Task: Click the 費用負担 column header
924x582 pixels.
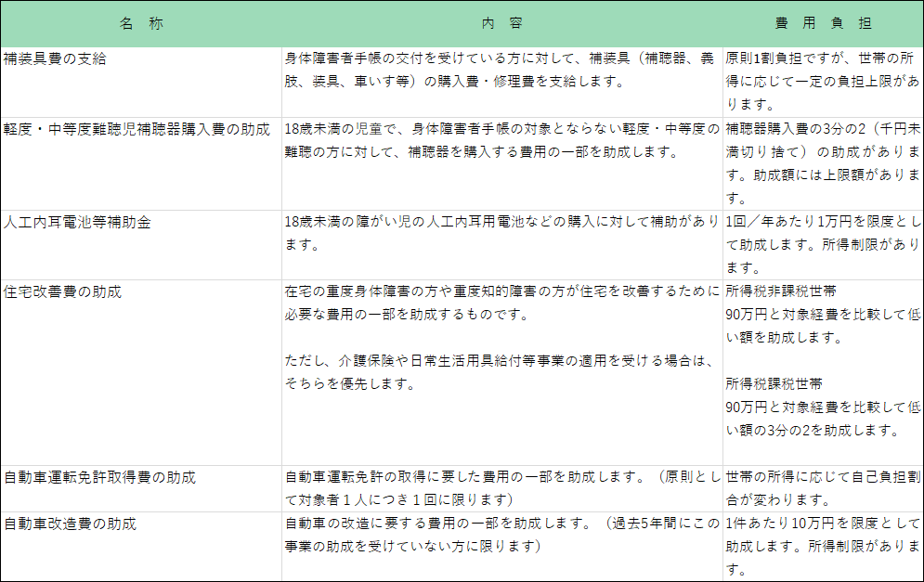Action: pos(822,24)
